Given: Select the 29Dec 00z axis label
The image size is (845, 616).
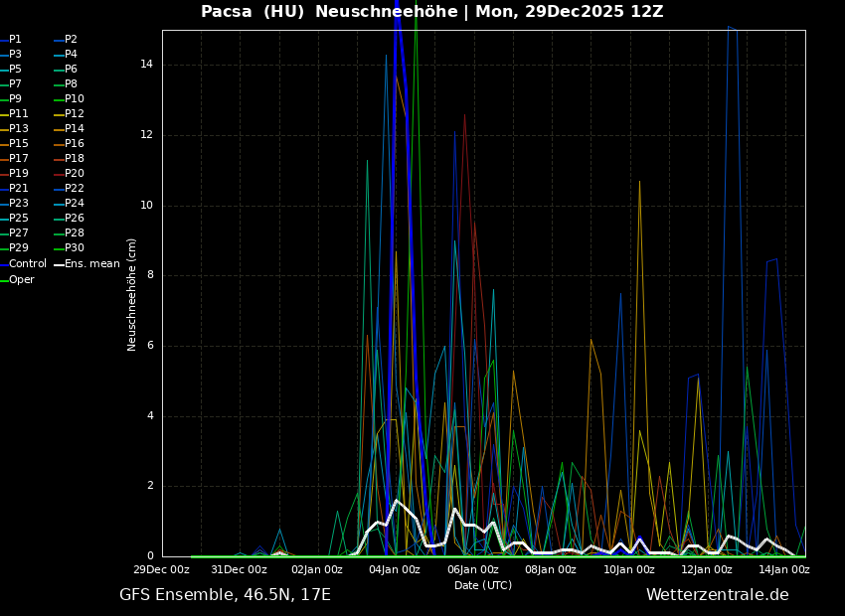Looking at the screenshot, I should pos(162,570).
